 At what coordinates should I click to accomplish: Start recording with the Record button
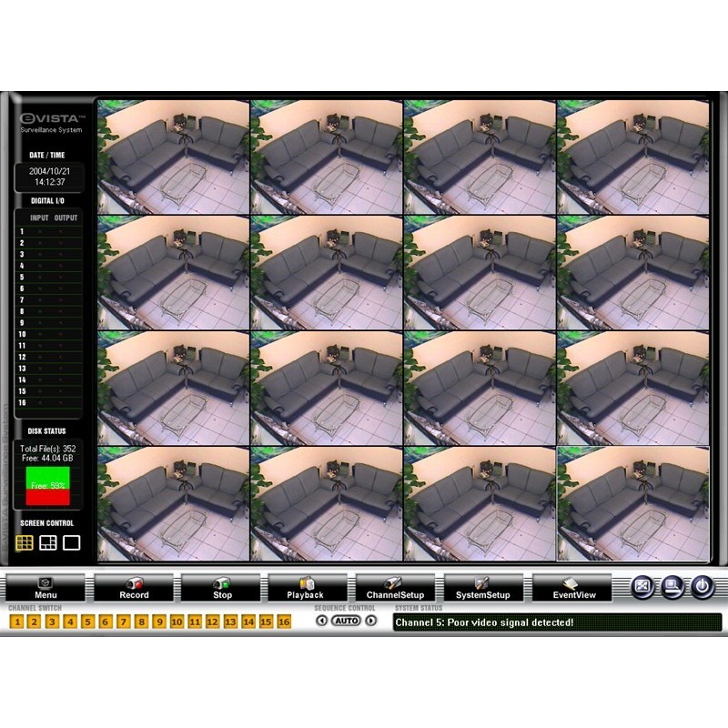coord(134,588)
